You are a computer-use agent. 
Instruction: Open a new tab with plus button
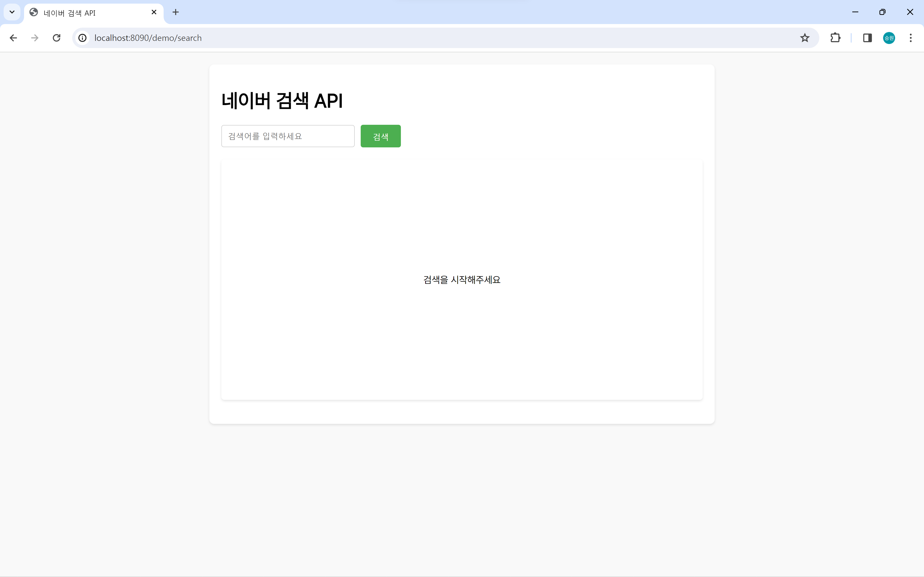tap(176, 12)
